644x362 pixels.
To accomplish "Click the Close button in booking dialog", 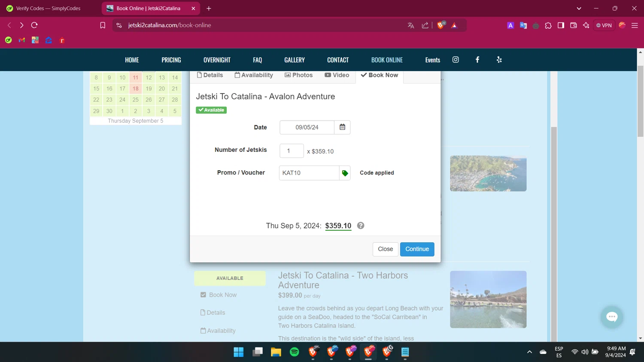I will click(x=385, y=249).
